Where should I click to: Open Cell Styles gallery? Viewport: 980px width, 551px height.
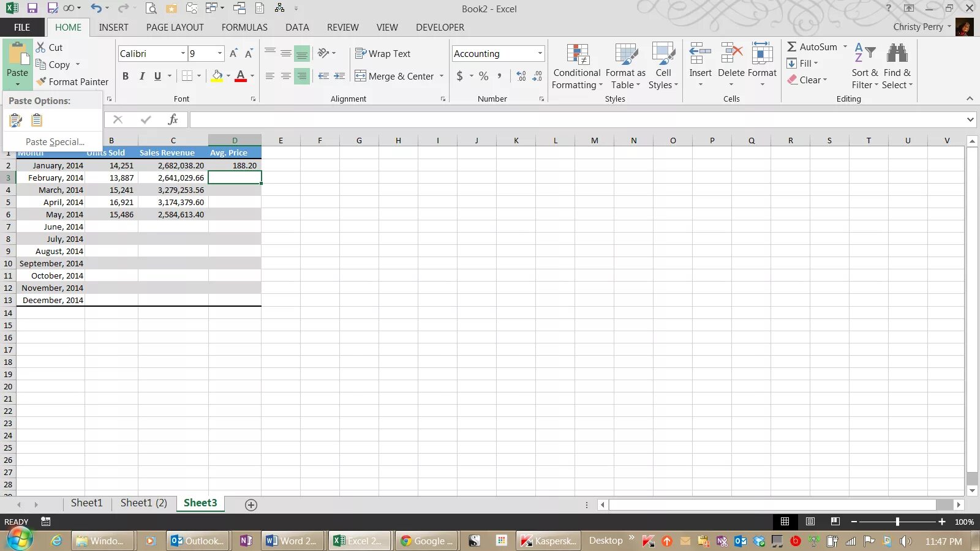coord(663,66)
